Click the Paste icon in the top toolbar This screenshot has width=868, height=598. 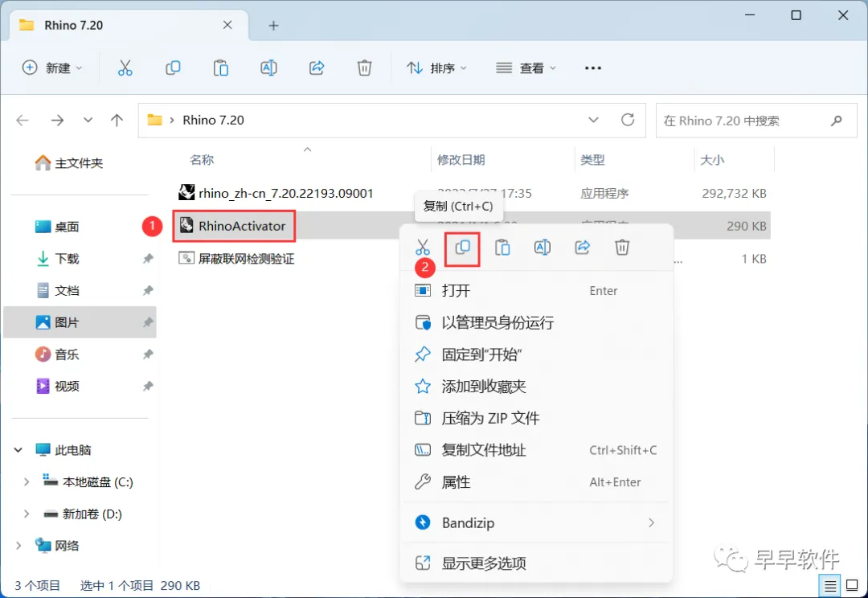click(x=221, y=68)
